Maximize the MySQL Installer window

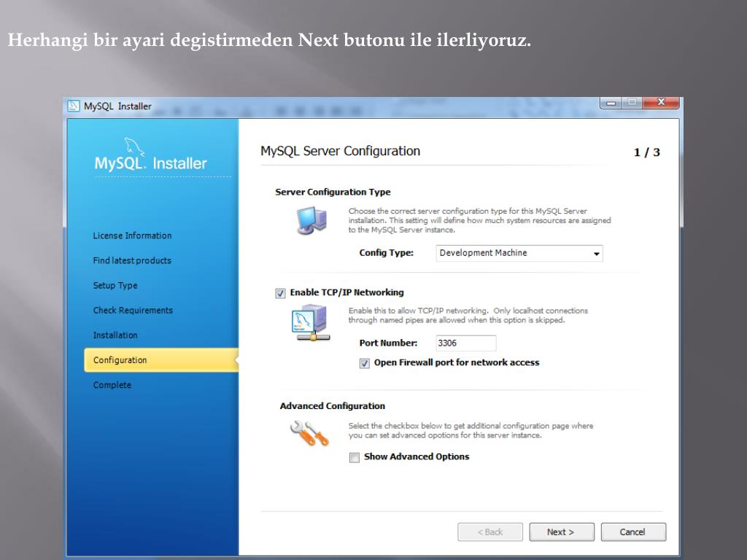point(632,102)
